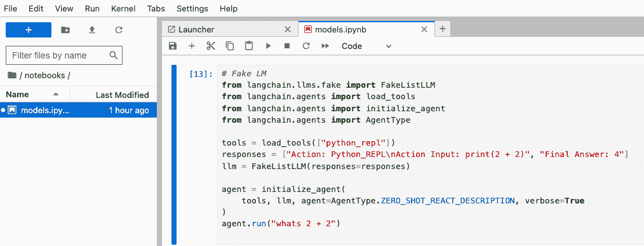Click the Filter files by name field
This screenshot has height=246, width=644.
(64, 55)
